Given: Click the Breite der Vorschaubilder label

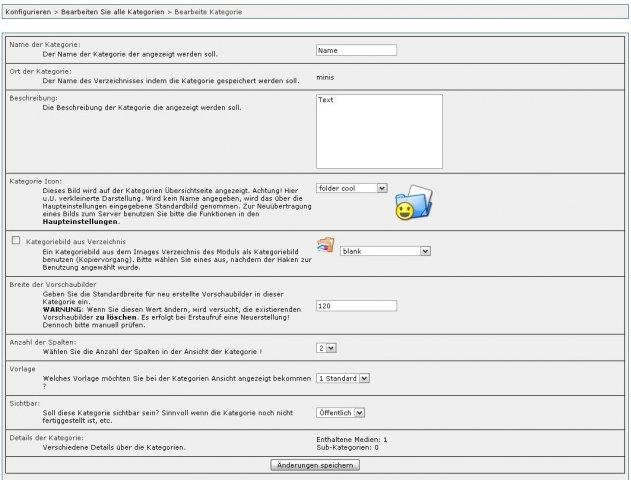Looking at the screenshot, I should [x=53, y=284].
